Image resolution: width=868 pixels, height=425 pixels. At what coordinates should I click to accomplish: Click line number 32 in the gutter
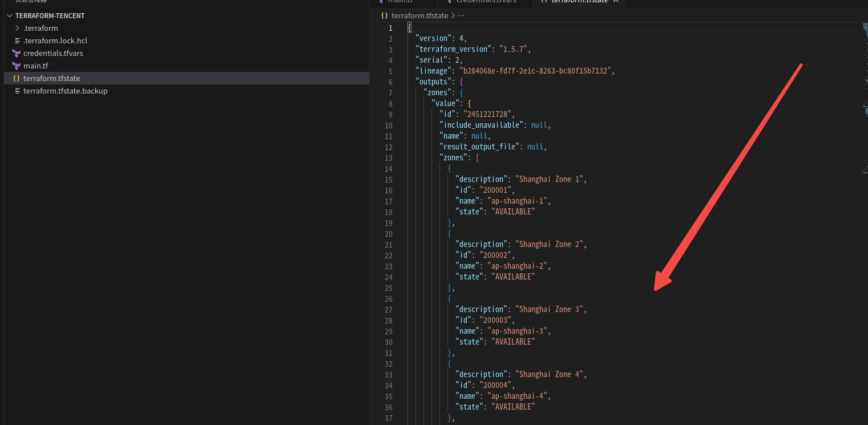pos(389,364)
